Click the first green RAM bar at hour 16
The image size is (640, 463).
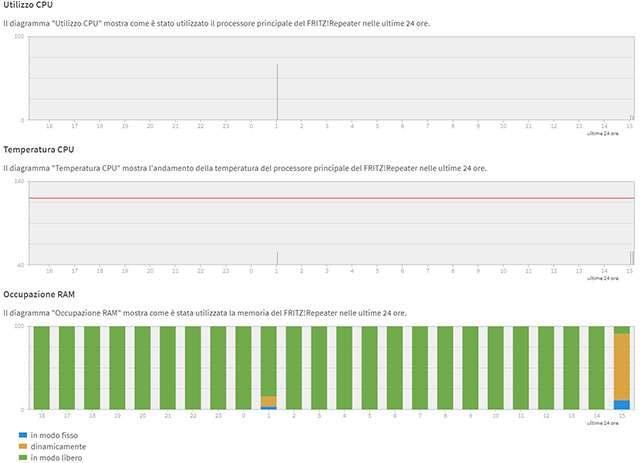42,367
